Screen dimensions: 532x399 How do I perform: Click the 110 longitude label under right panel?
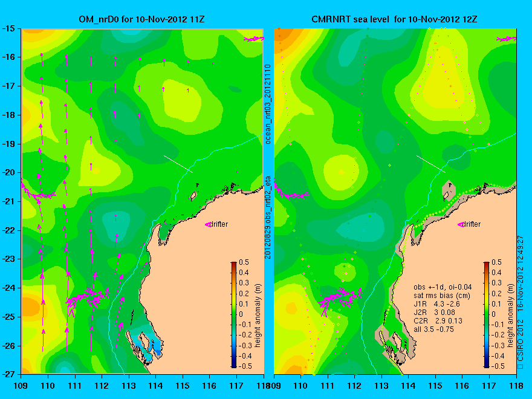300,386
